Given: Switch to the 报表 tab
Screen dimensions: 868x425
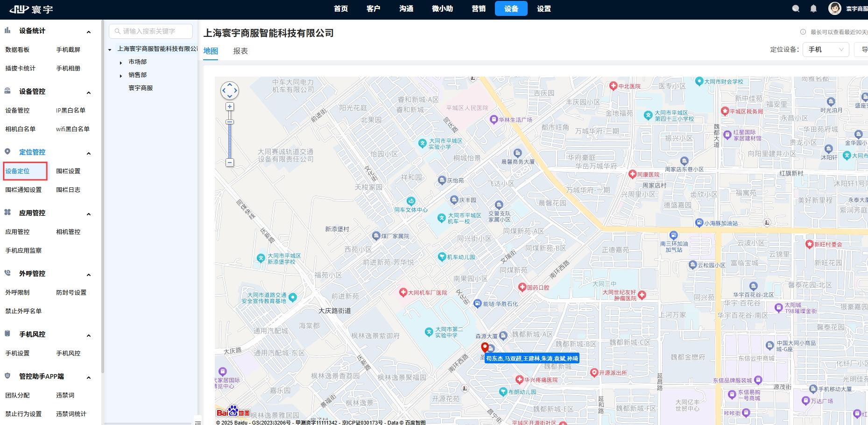Looking at the screenshot, I should (x=240, y=51).
